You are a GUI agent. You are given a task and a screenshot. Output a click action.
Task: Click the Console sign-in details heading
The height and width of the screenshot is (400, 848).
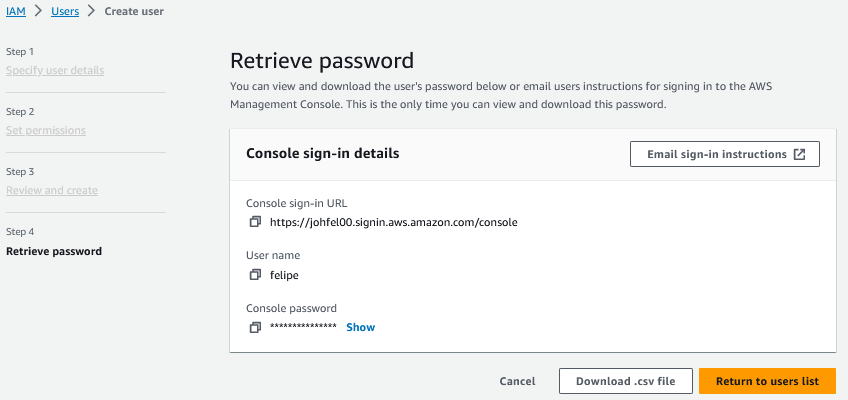323,154
